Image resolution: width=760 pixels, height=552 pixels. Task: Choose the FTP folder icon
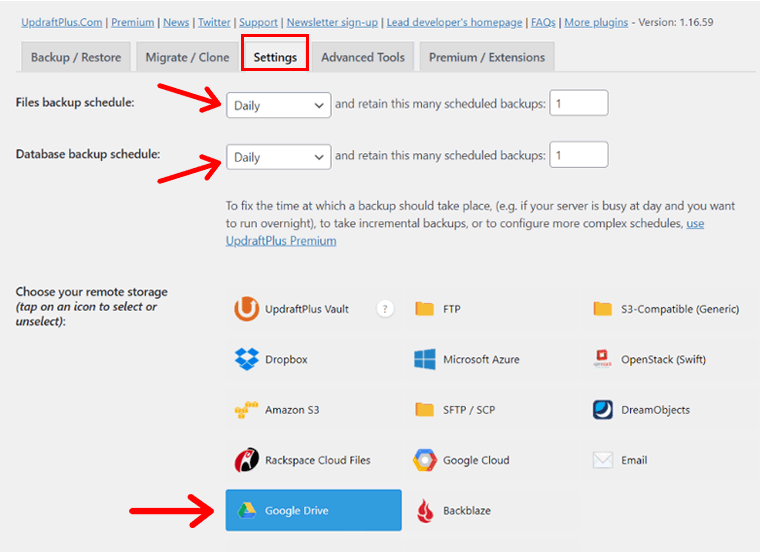click(x=425, y=309)
